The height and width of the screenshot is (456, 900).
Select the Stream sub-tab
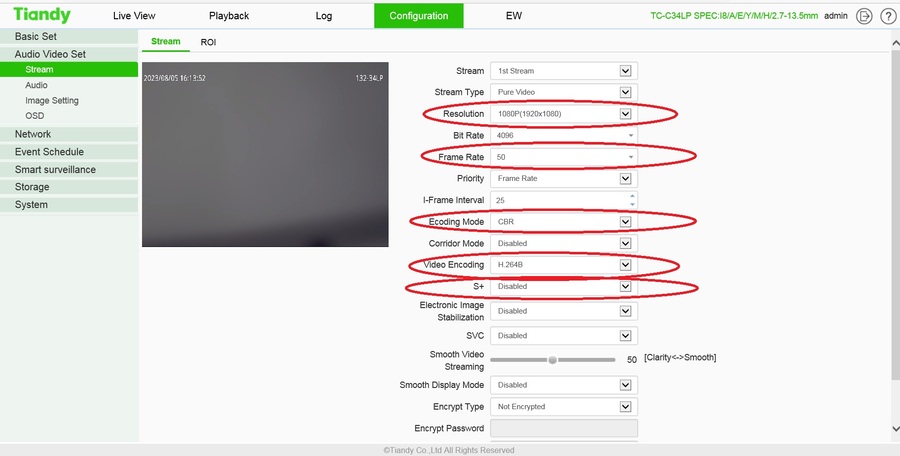(x=165, y=41)
